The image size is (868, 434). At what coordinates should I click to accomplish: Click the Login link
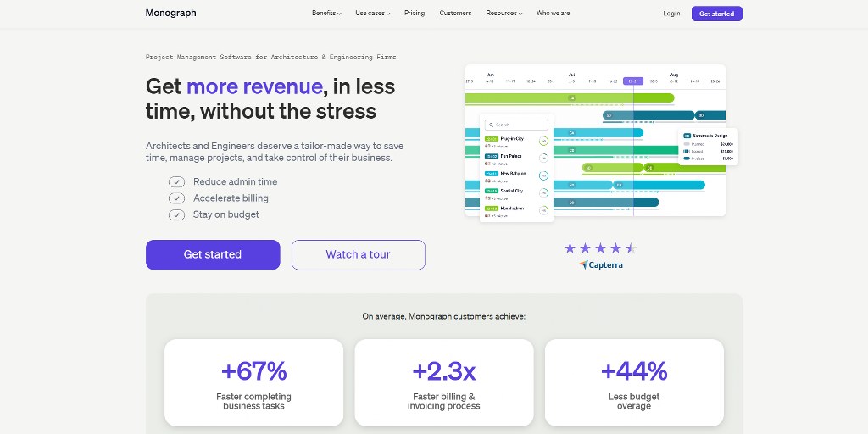[671, 14]
